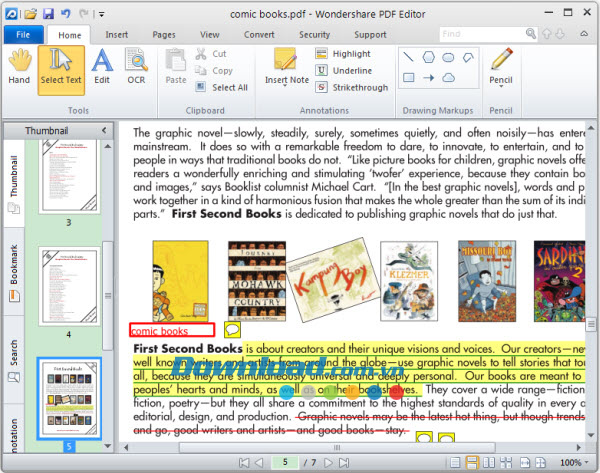The height and width of the screenshot is (473, 600).
Task: Activate the Select Text tool
Action: [x=61, y=70]
